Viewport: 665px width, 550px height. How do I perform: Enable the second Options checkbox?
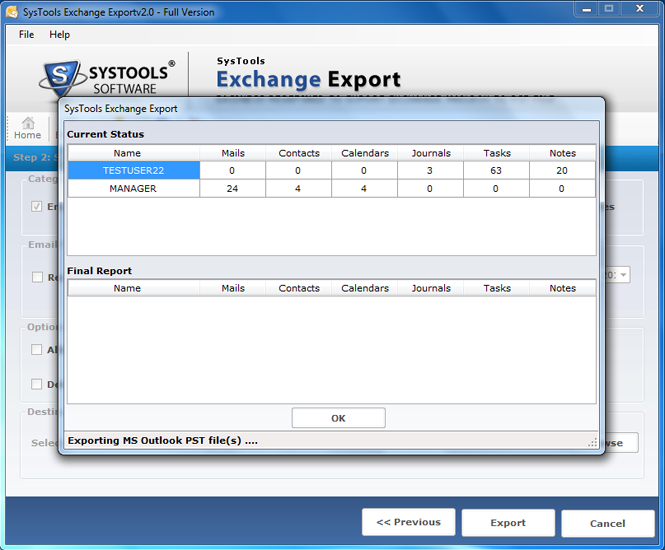click(x=37, y=384)
